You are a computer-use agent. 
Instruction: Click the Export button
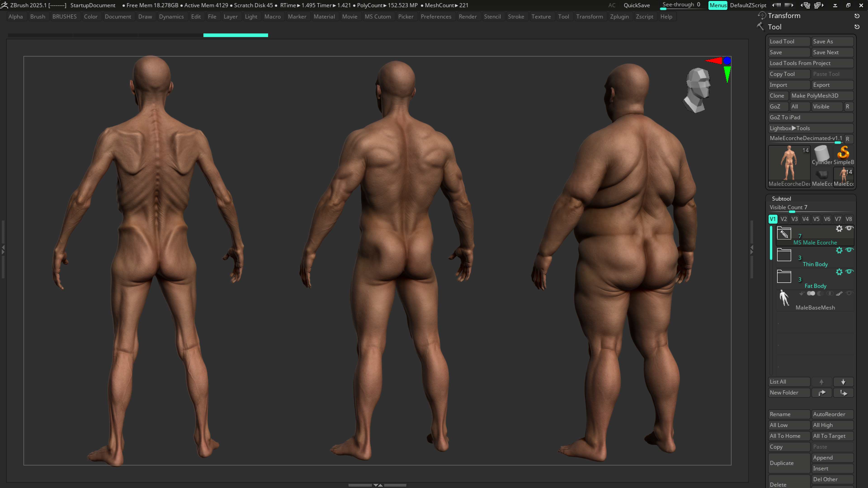coord(832,85)
